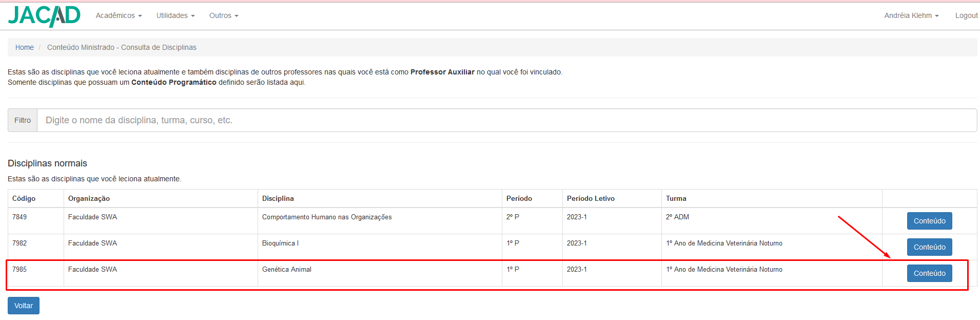
Task: Click Turma cell in Genética Animal row
Action: coord(772,273)
